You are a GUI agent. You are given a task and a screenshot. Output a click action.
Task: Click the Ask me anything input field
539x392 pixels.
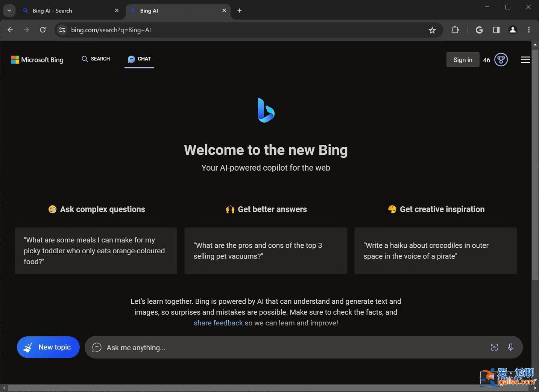(x=226, y=347)
